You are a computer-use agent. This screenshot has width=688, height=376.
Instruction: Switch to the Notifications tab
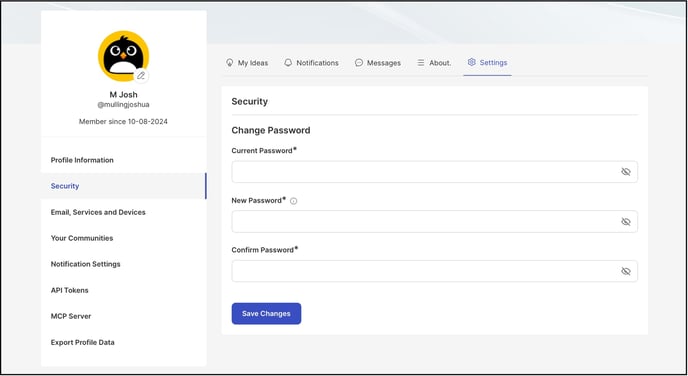[311, 63]
